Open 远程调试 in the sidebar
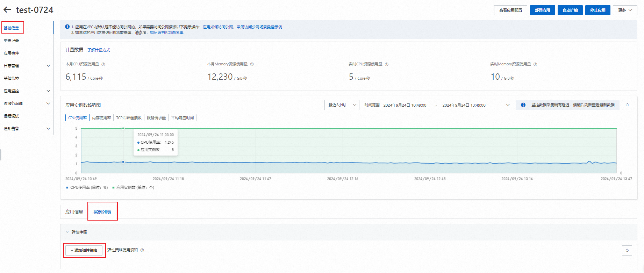 [x=11, y=116]
